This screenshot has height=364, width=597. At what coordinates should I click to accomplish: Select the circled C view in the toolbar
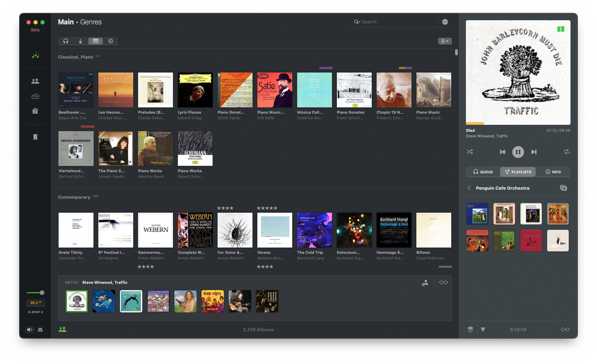point(111,41)
